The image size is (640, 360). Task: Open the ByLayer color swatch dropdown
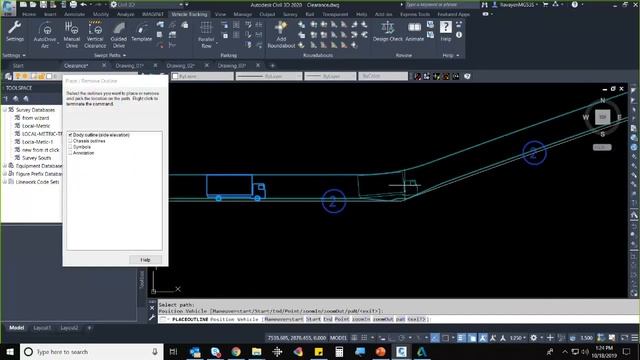coord(202,76)
